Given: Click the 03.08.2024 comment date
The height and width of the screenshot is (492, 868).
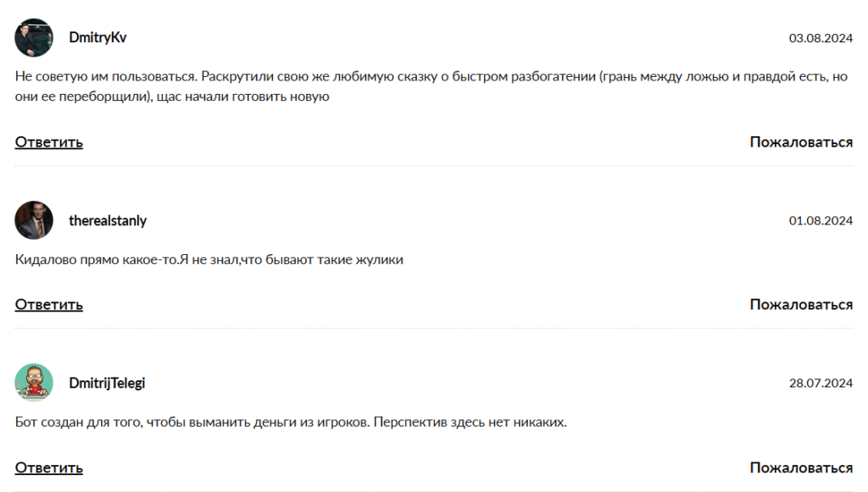Looking at the screenshot, I should click(x=821, y=38).
